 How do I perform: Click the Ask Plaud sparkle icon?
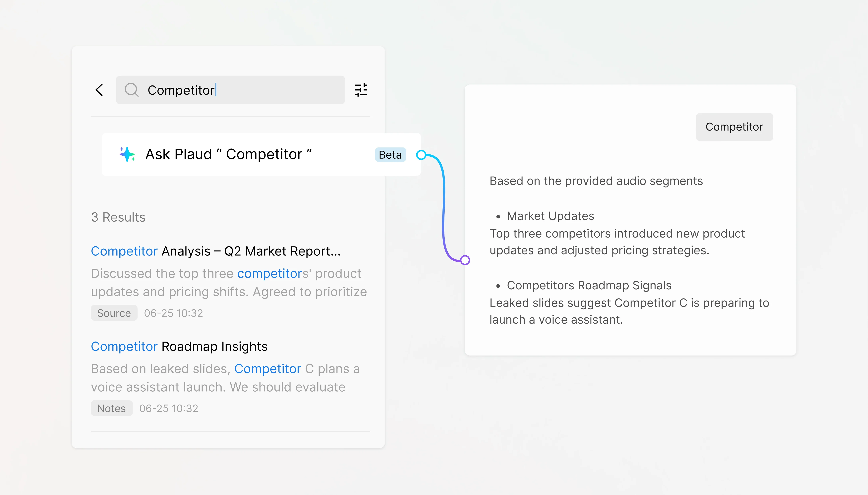click(x=127, y=154)
